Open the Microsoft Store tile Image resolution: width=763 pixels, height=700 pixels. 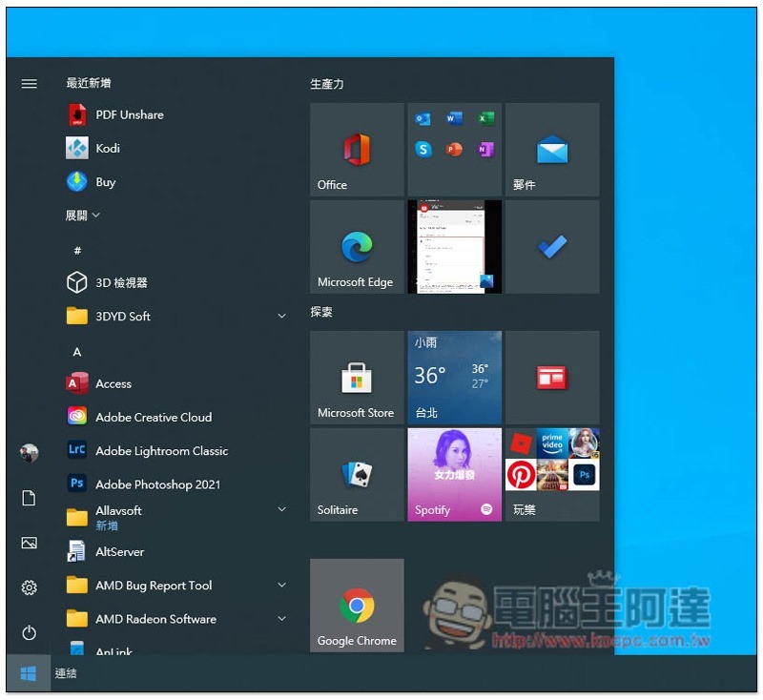click(357, 378)
